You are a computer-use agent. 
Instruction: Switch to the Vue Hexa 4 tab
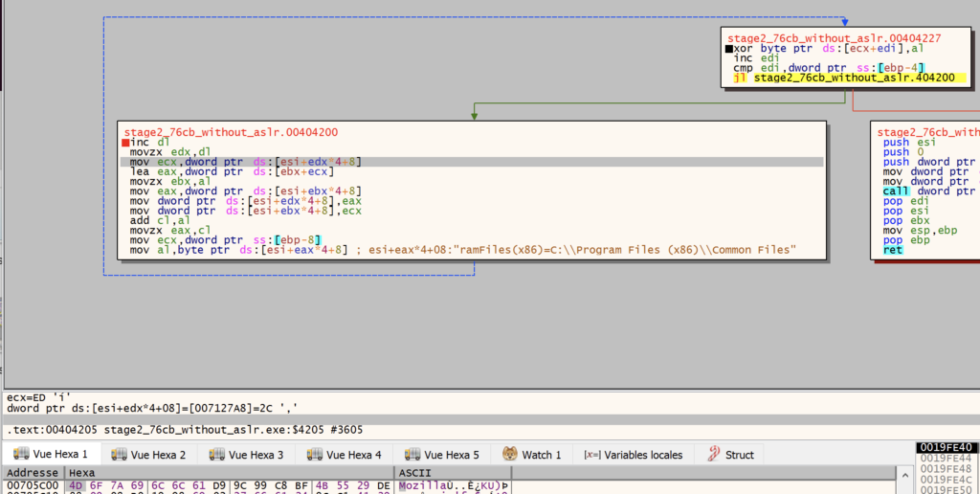coord(344,455)
